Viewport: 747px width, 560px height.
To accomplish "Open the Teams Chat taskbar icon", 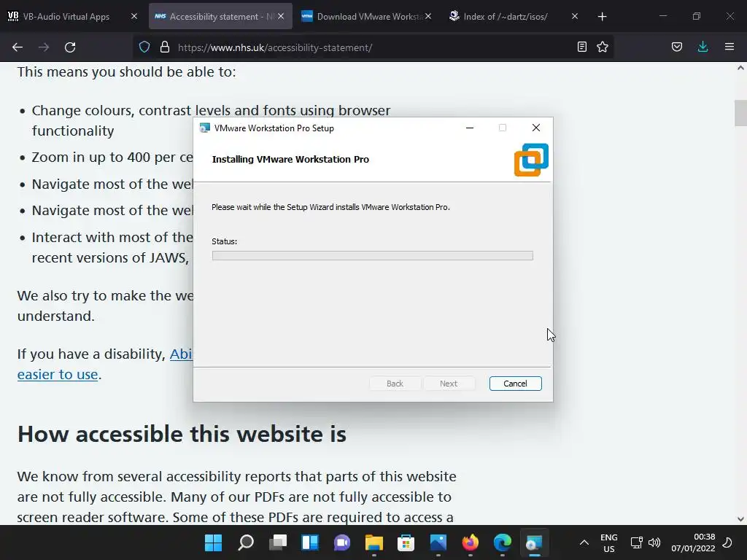I will coord(342,542).
